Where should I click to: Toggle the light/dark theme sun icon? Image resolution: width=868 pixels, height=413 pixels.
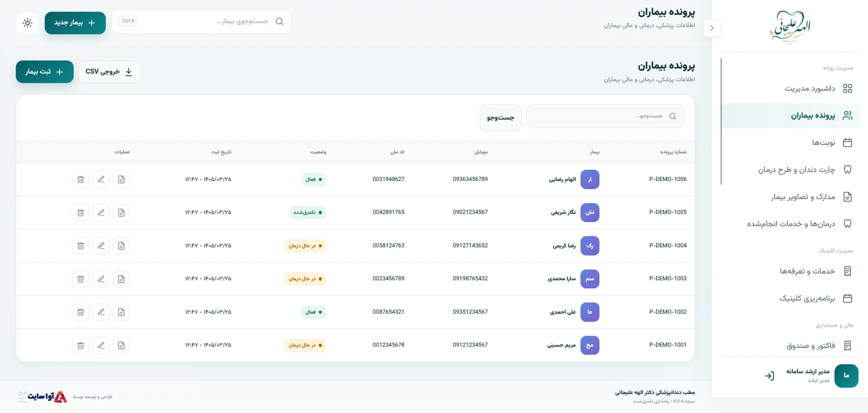(28, 23)
